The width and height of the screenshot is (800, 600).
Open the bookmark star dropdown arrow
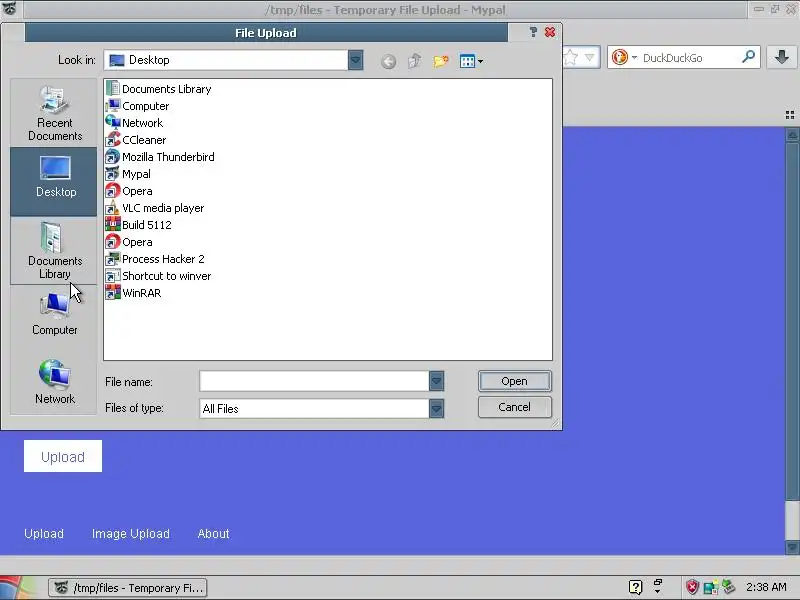click(590, 58)
